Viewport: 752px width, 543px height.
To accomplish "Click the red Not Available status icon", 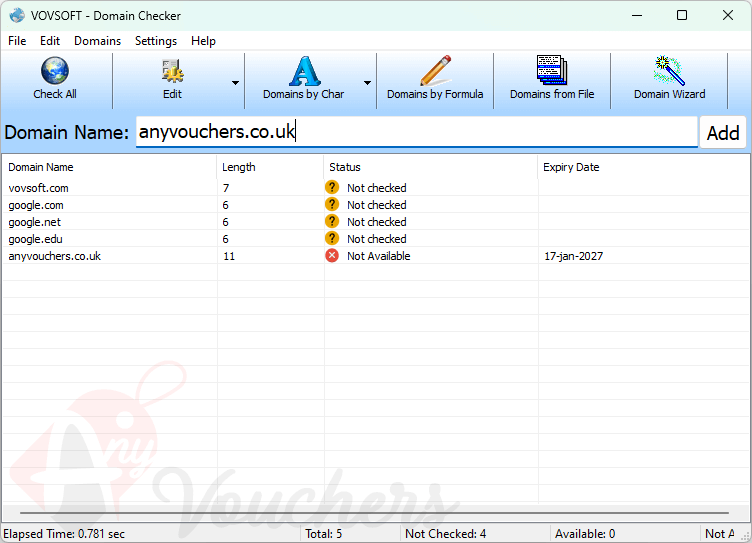I will pos(332,255).
